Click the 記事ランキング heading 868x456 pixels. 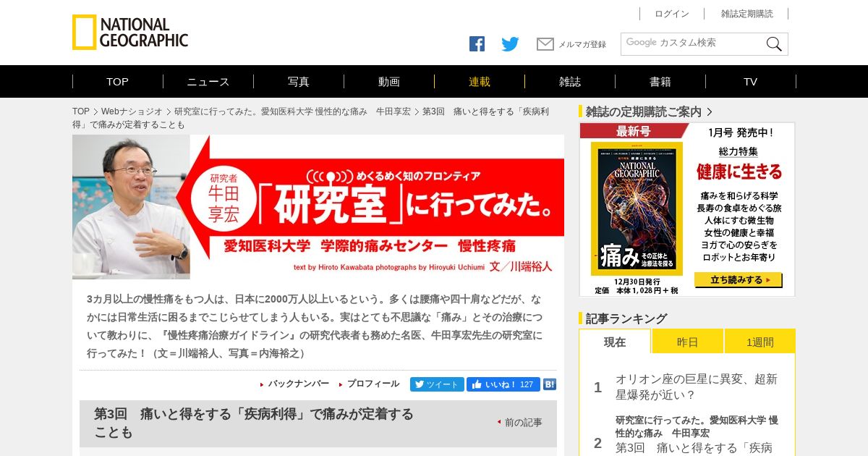click(626, 318)
